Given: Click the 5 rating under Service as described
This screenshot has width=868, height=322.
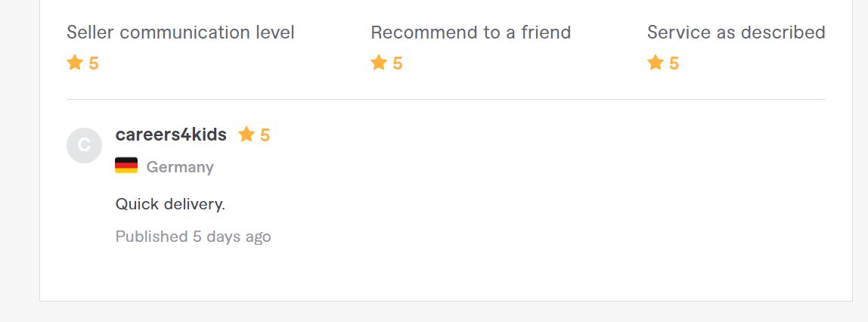Looking at the screenshot, I should point(674,63).
